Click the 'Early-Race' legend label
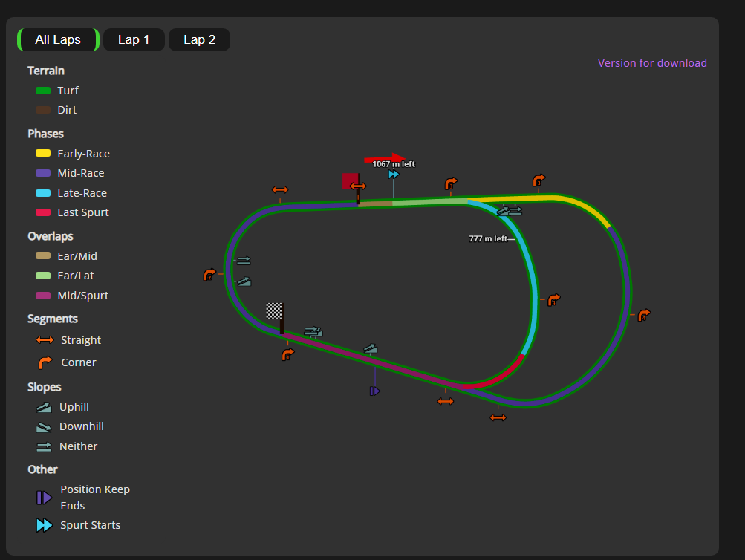 pyautogui.click(x=84, y=154)
